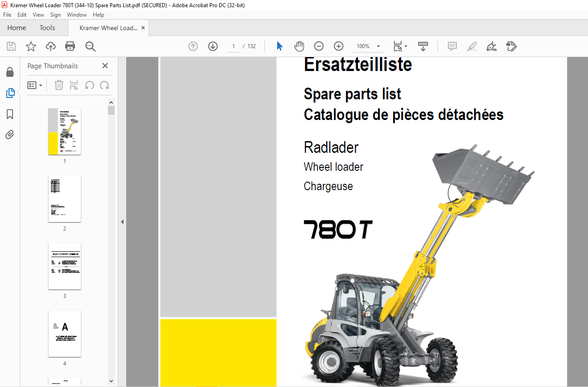Click the 'Wheel loader' text
Image resolution: width=588 pixels, height=387 pixels.
point(333,167)
